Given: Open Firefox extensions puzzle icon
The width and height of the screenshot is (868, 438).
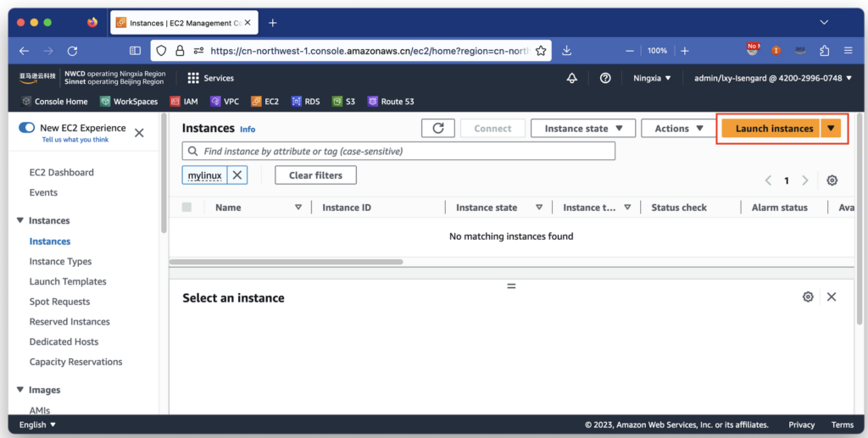Looking at the screenshot, I should coord(824,51).
